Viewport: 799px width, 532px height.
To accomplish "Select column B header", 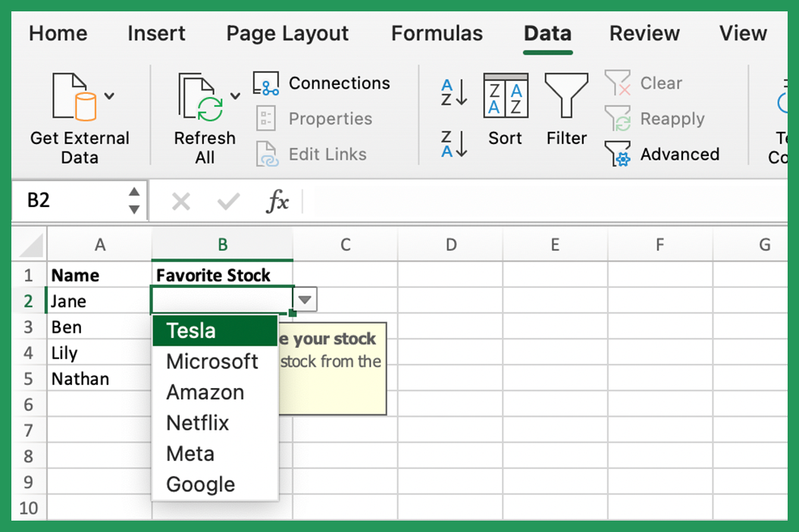I will point(223,245).
